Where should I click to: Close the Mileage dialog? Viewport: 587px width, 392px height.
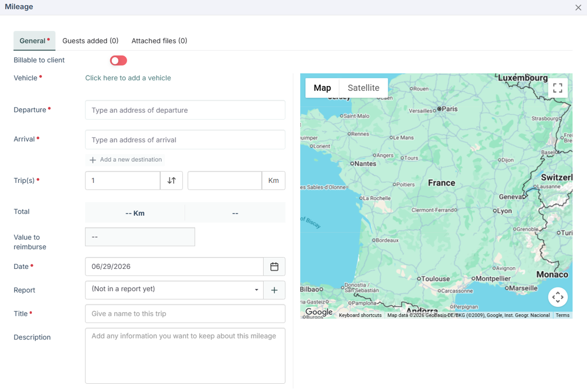(x=578, y=8)
